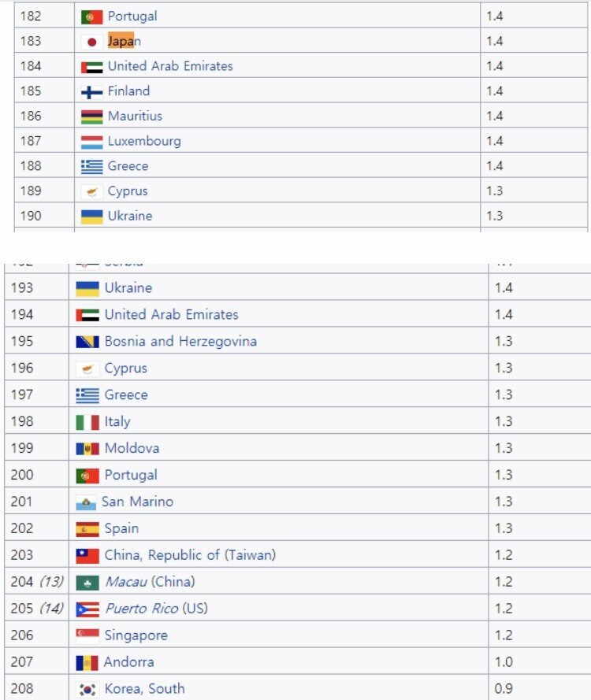Open the Ukraine link in row 190

pos(130,216)
